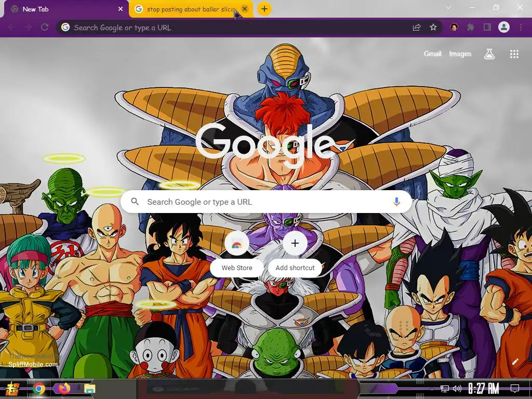
Task: Start voice search with microphone icon
Action: 396,202
